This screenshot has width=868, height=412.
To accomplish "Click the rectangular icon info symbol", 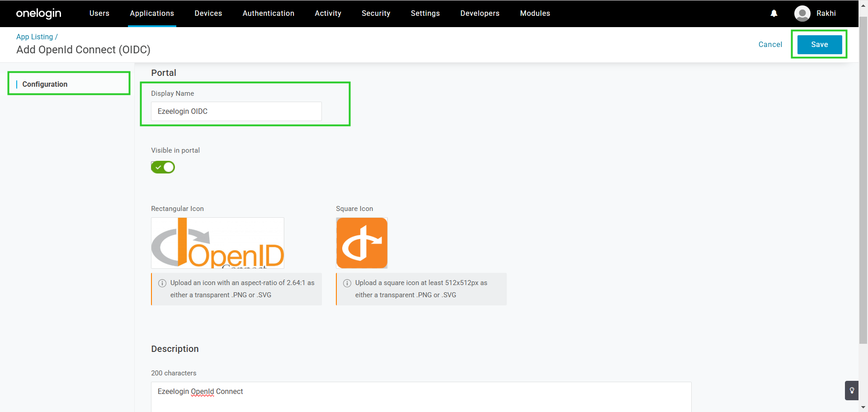I will click(x=162, y=283).
